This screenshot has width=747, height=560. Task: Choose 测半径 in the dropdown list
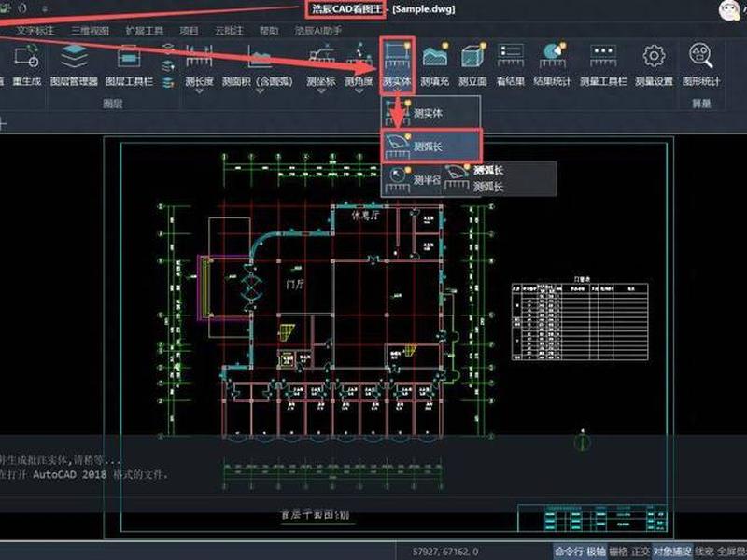pos(413,179)
